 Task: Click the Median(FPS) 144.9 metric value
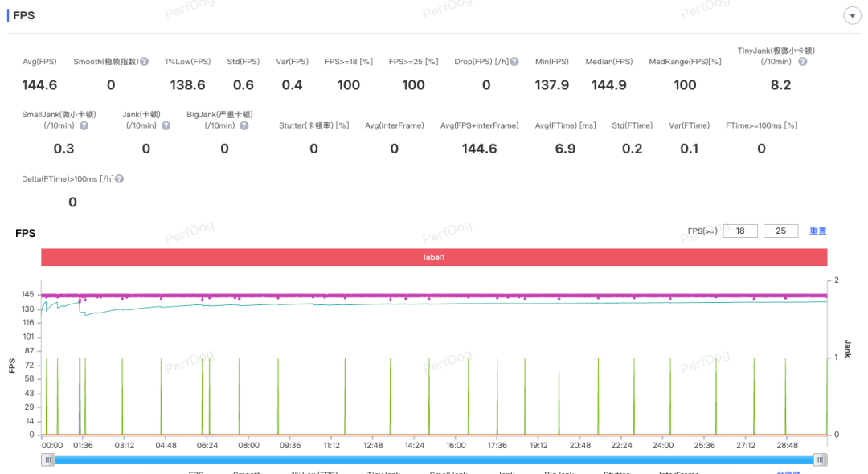(608, 85)
